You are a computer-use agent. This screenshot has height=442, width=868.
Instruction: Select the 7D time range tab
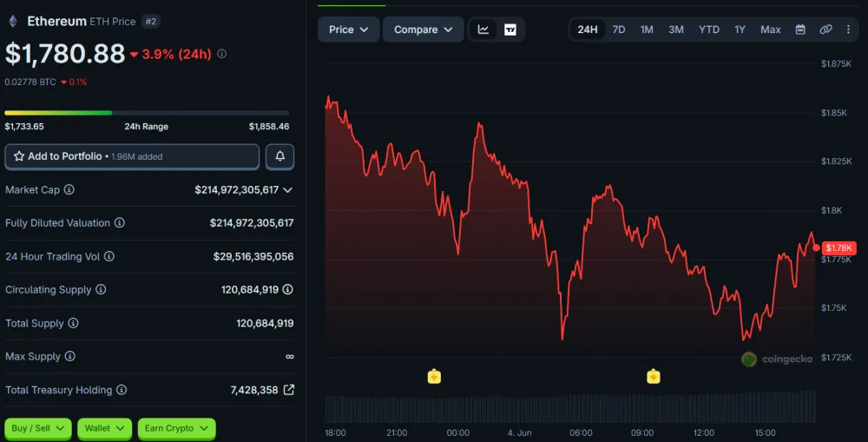[x=619, y=30]
